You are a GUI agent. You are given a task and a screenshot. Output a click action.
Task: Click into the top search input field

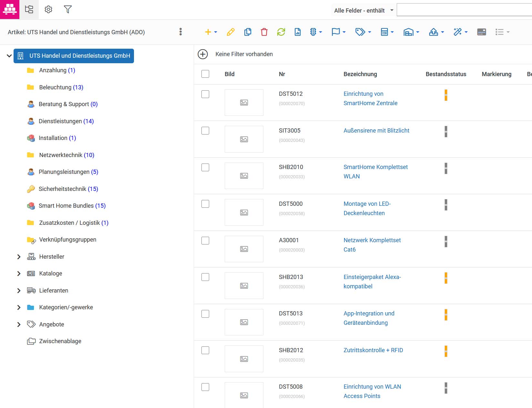coord(464,10)
